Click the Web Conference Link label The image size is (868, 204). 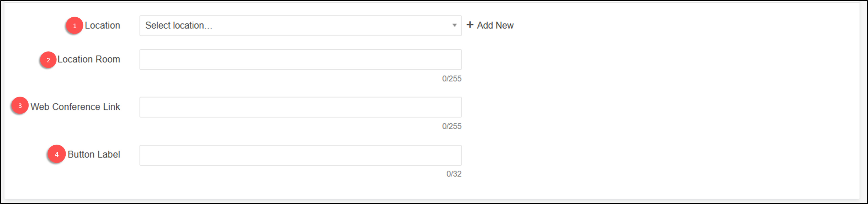pyautogui.click(x=75, y=107)
